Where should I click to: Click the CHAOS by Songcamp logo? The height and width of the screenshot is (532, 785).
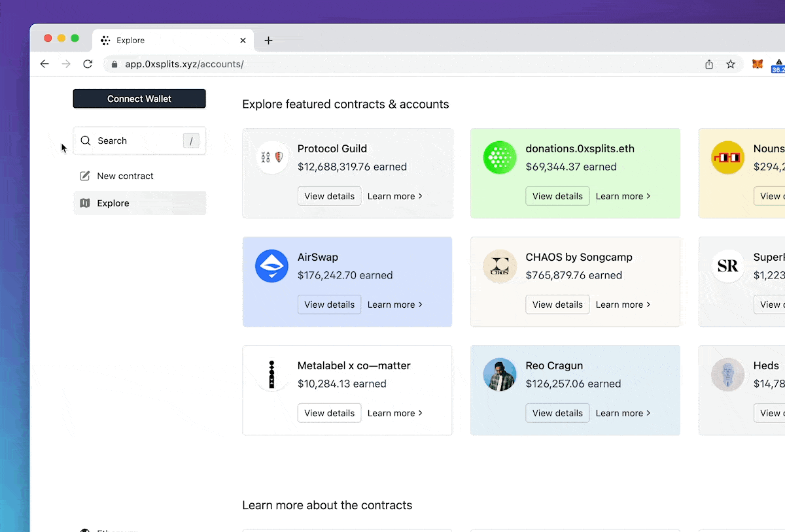(500, 266)
